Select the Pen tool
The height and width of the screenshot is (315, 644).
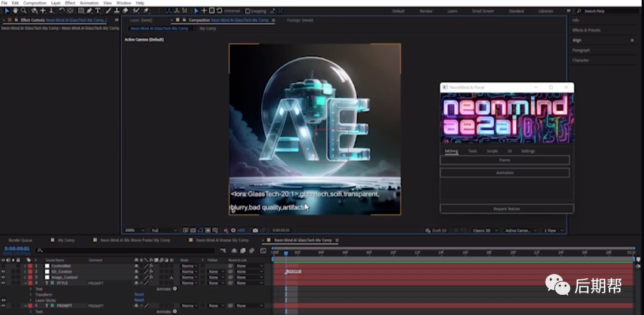tap(89, 11)
